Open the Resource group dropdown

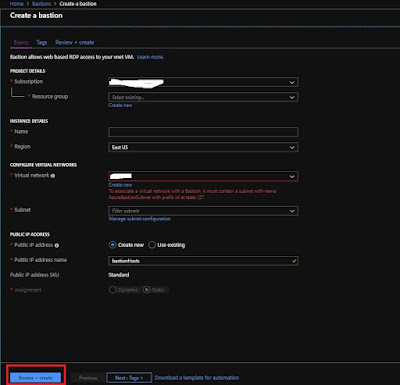tap(203, 97)
